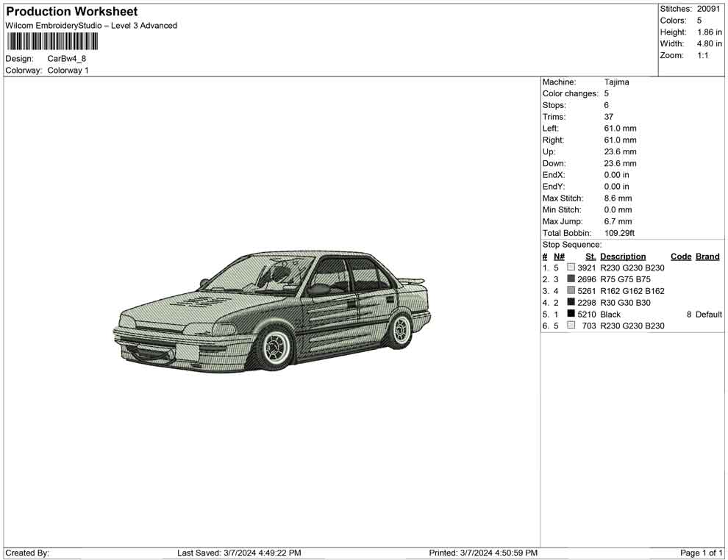The image size is (728, 560).
Task: Select the color swatch for thread 2298
Action: click(x=571, y=302)
